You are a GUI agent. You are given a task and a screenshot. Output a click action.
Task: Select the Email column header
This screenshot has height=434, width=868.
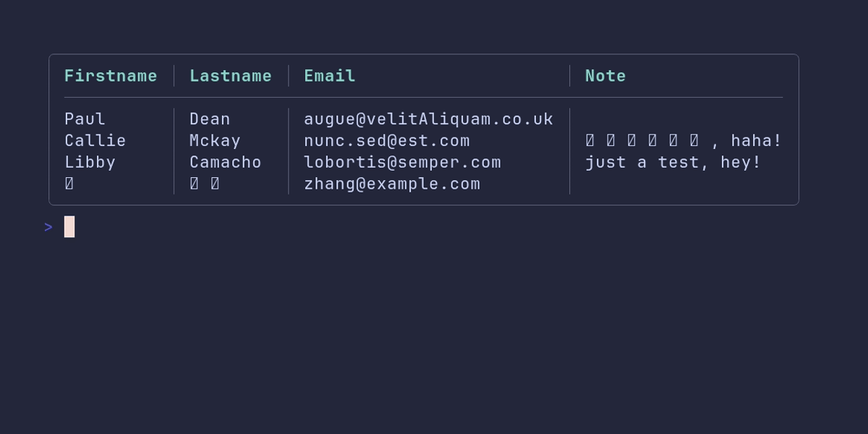(330, 76)
